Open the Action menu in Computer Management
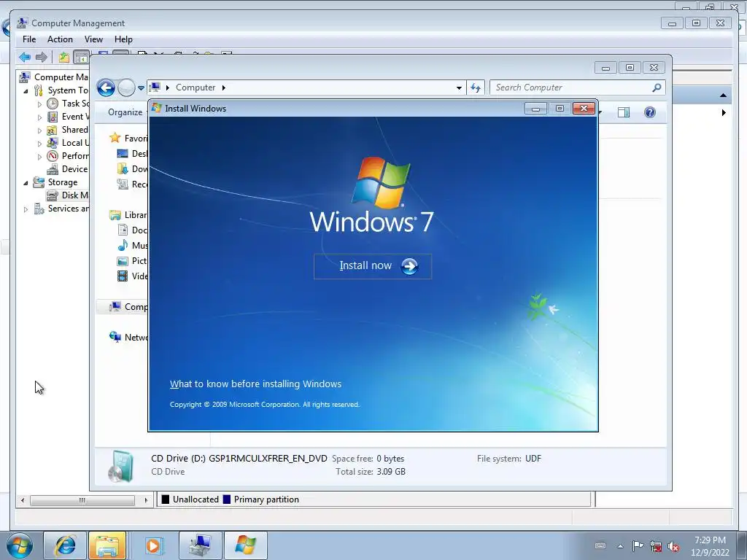The height and width of the screenshot is (560, 747). point(60,39)
